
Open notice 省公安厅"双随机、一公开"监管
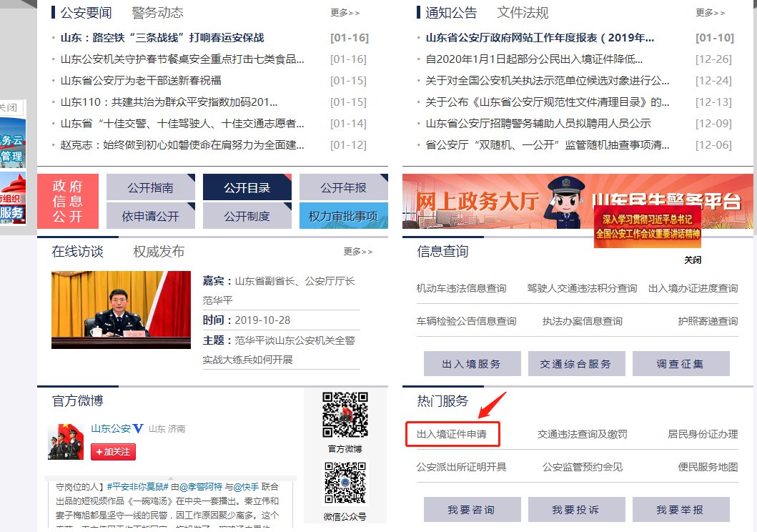tap(547, 145)
